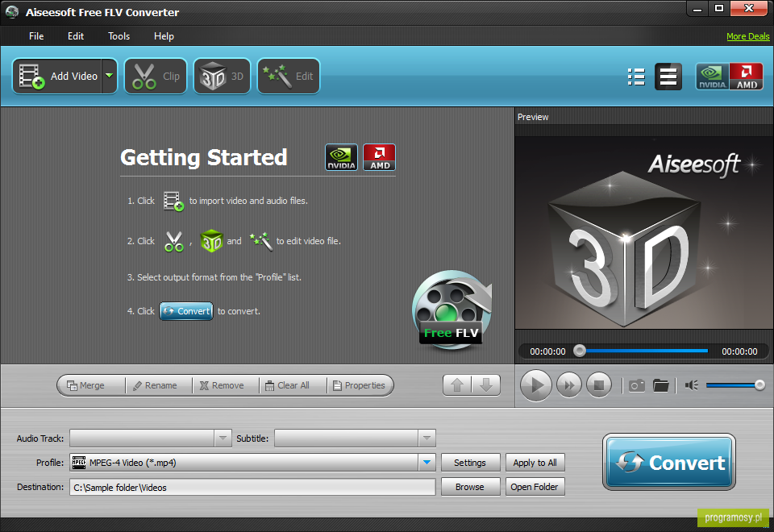Open the Profile format dropdown
This screenshot has height=532, width=774.
point(427,463)
